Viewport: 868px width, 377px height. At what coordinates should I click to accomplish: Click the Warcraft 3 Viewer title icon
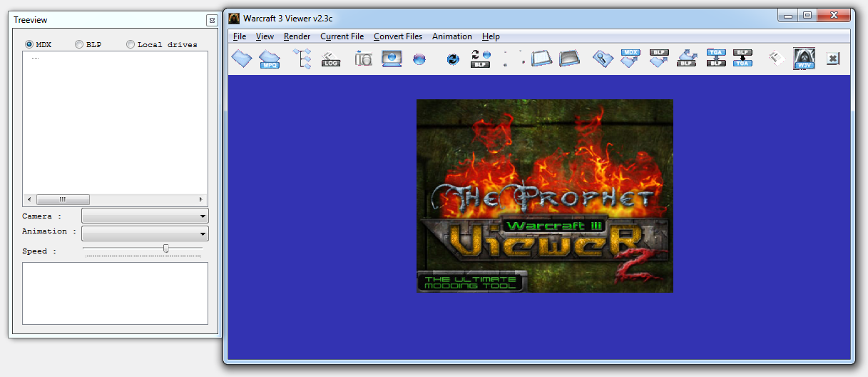pyautogui.click(x=234, y=17)
